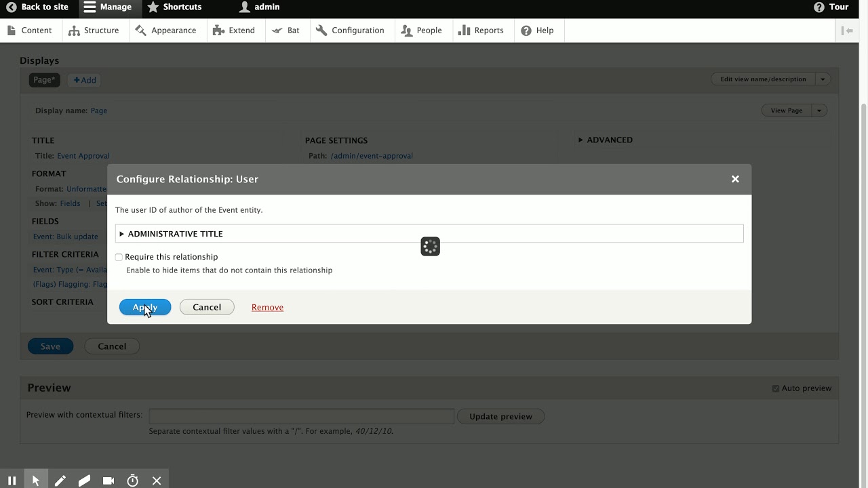Image resolution: width=868 pixels, height=488 pixels.
Task: Click the Save view button
Action: 50,346
